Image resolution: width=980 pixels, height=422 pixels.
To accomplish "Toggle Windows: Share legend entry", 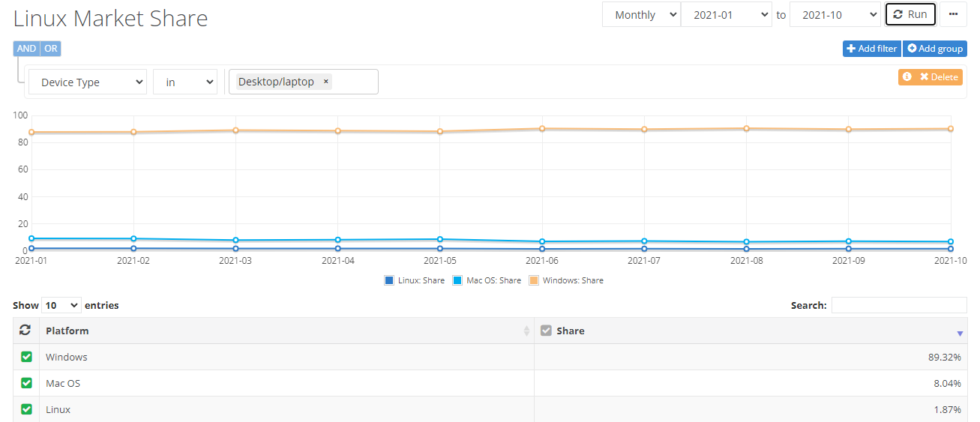I will coord(566,280).
